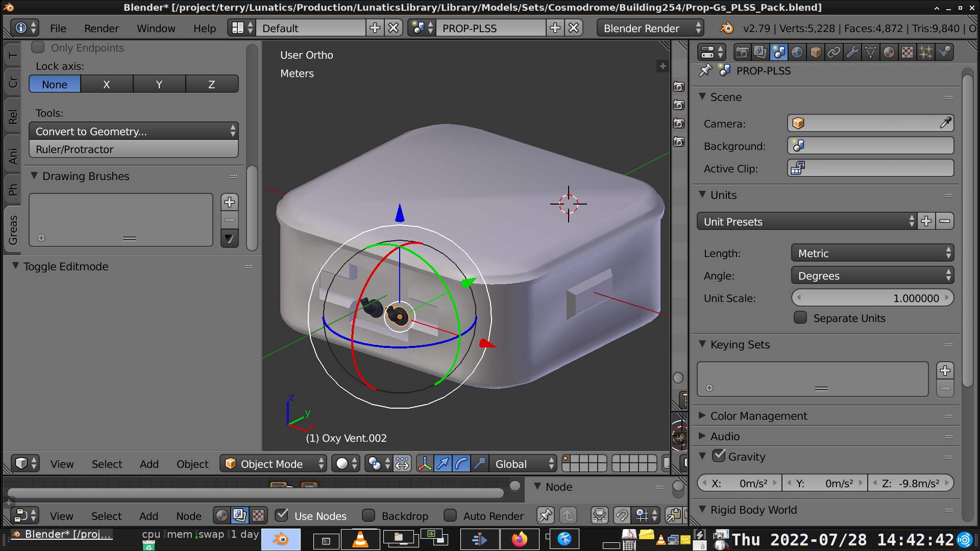Image resolution: width=980 pixels, height=551 pixels.
Task: Open the Texture properties checkerboard tab
Action: [x=907, y=52]
